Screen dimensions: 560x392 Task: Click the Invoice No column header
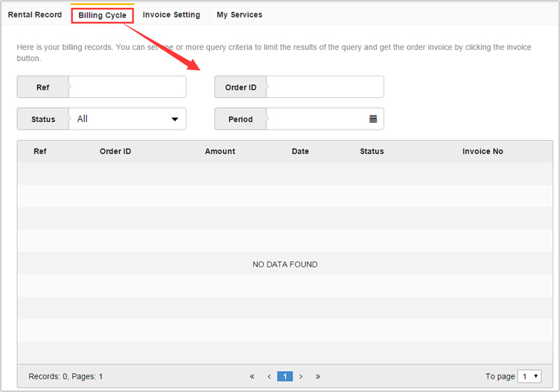click(482, 151)
